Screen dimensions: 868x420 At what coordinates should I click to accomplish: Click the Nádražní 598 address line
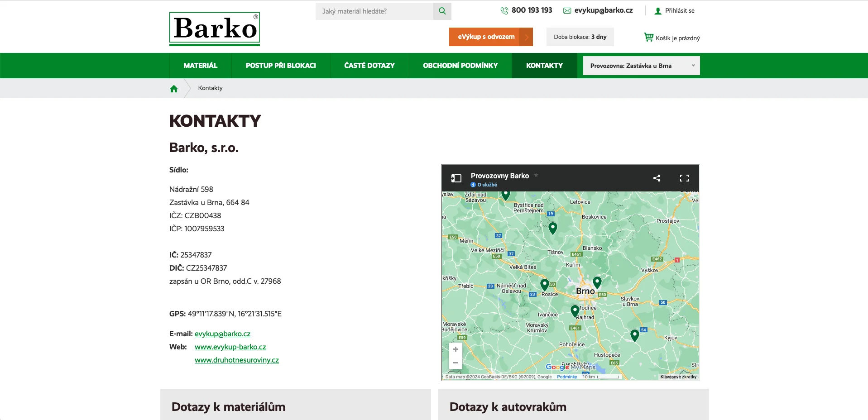click(191, 190)
